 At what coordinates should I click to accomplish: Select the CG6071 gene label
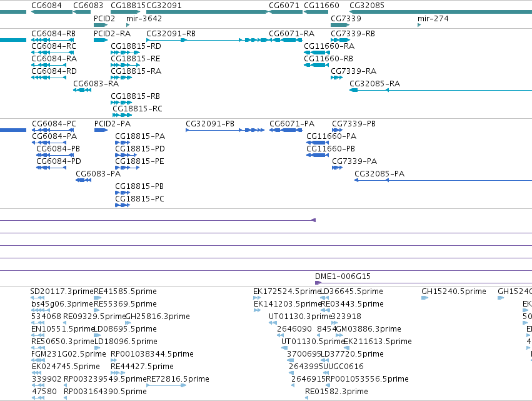tap(284, 6)
